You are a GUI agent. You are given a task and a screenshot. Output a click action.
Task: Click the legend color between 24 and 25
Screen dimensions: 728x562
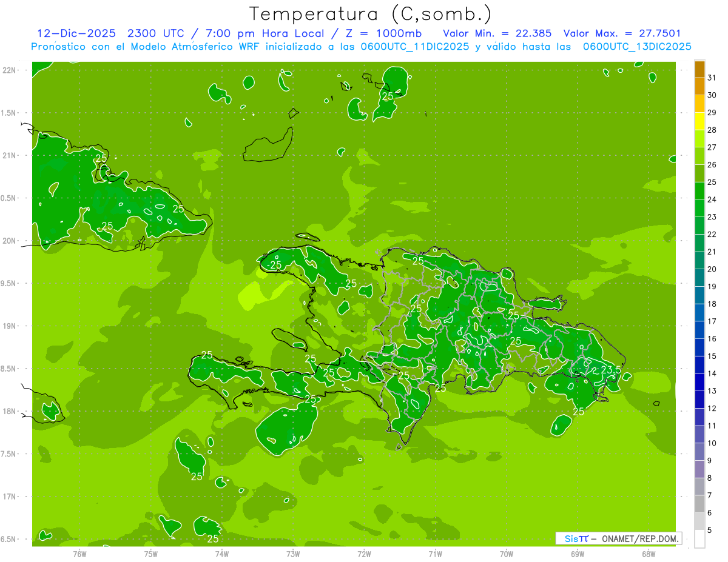pos(699,191)
